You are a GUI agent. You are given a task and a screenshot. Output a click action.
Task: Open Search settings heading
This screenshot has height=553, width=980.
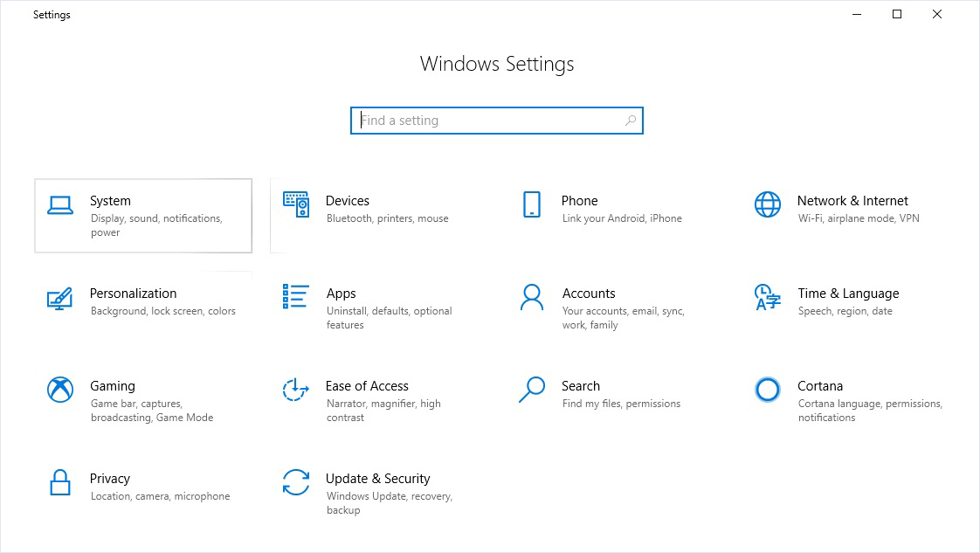pos(581,386)
